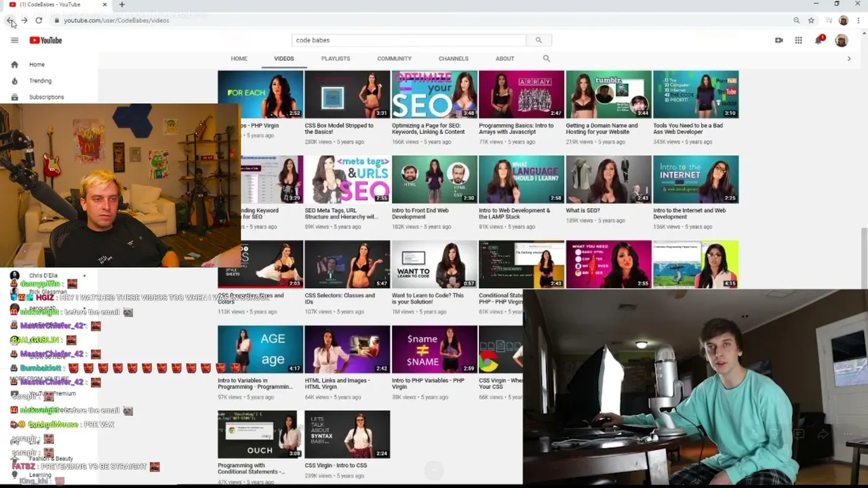Play the 'WANT TO LEARN TO CODE' thumbnail

435,264
